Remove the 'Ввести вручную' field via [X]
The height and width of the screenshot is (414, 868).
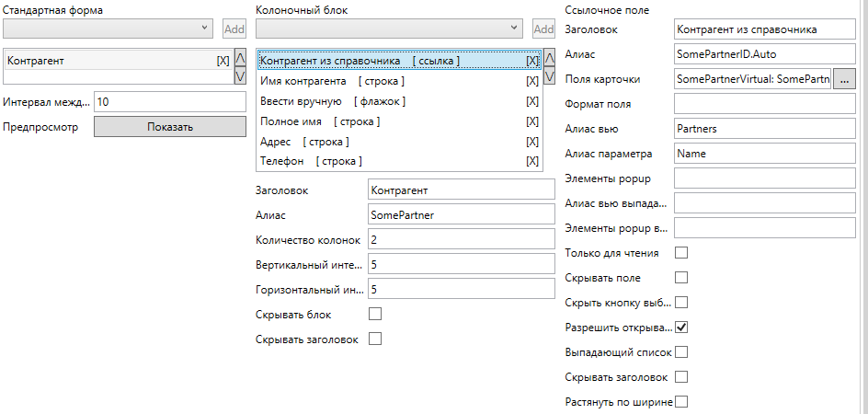coord(532,101)
